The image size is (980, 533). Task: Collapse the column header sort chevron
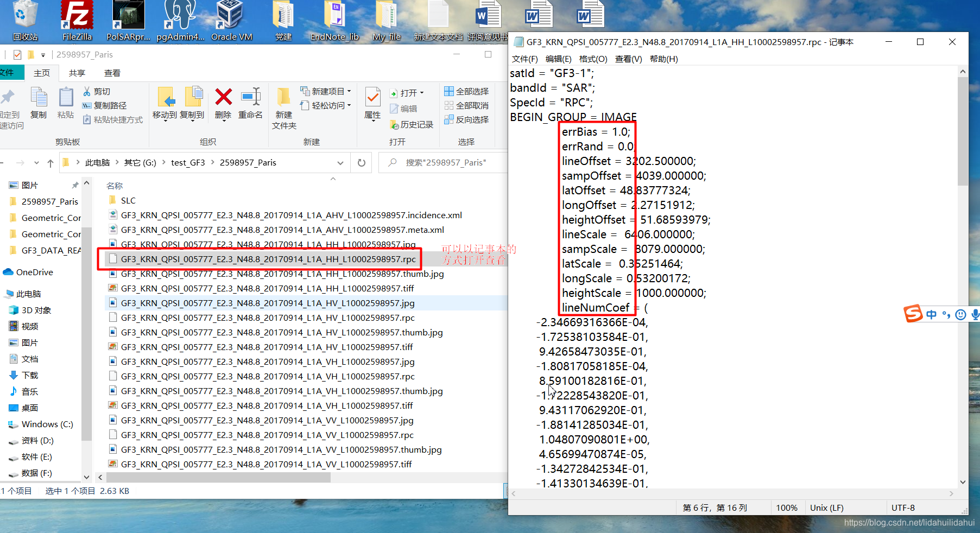(333, 179)
